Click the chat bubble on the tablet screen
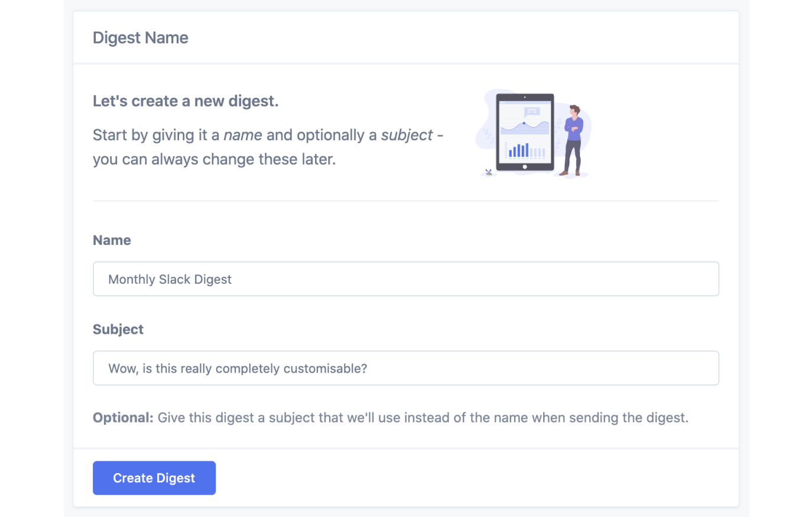Screen dimensions: 812x517 tap(532, 111)
